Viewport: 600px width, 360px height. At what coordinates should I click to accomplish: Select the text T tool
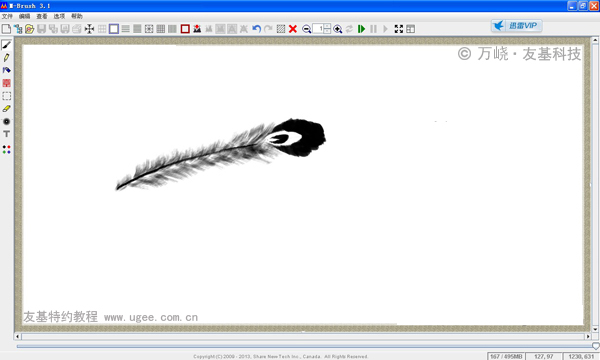tap(7, 134)
